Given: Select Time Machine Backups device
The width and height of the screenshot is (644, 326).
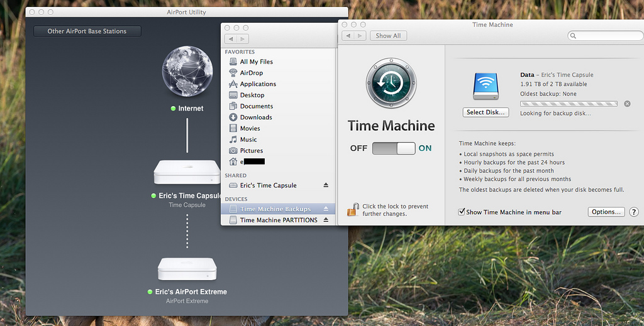Looking at the screenshot, I should tap(277, 209).
